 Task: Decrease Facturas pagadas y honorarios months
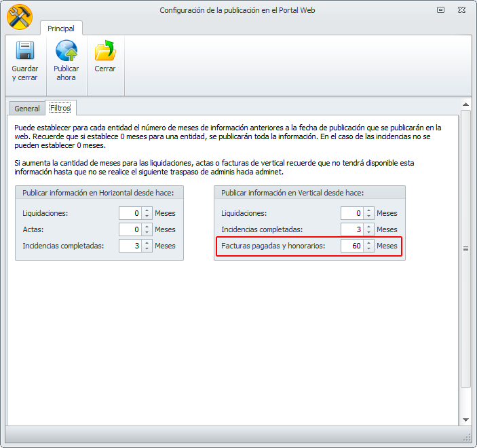coord(368,249)
